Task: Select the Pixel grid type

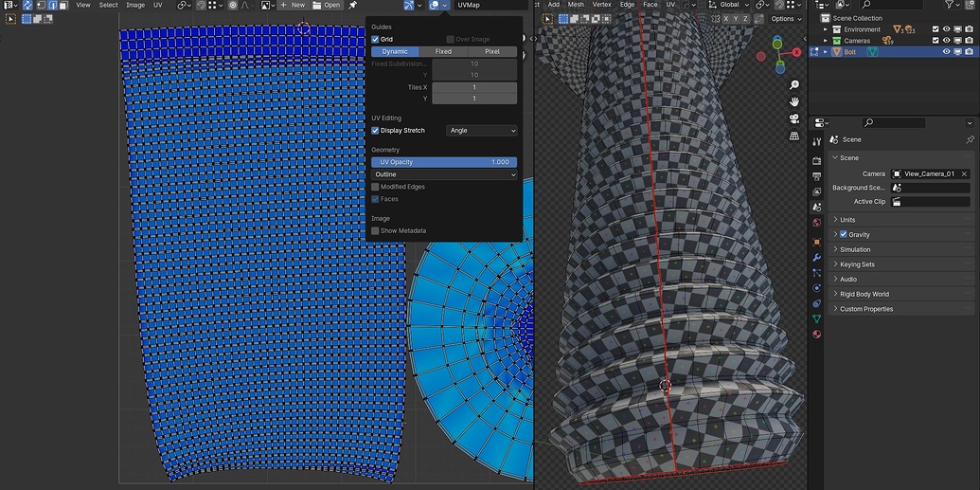Action: point(492,52)
